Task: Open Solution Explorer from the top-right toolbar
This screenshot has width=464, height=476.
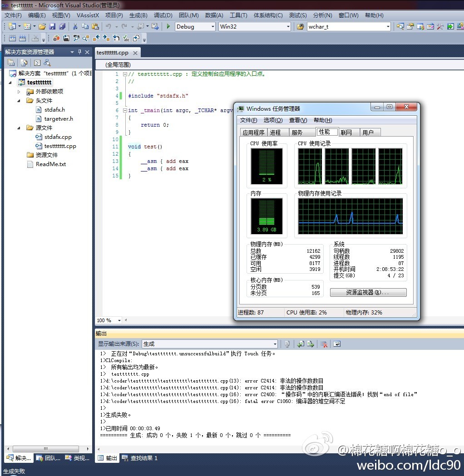Action: (400, 26)
